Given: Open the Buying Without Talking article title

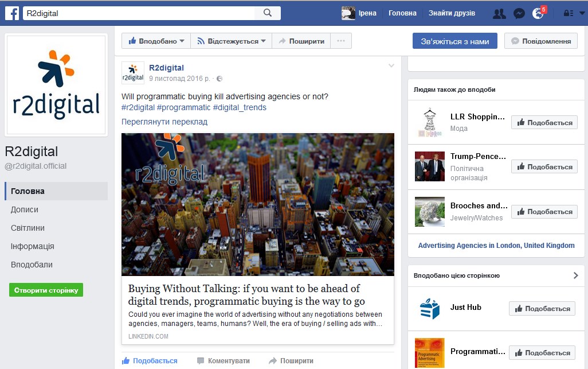Looking at the screenshot, I should [246, 294].
